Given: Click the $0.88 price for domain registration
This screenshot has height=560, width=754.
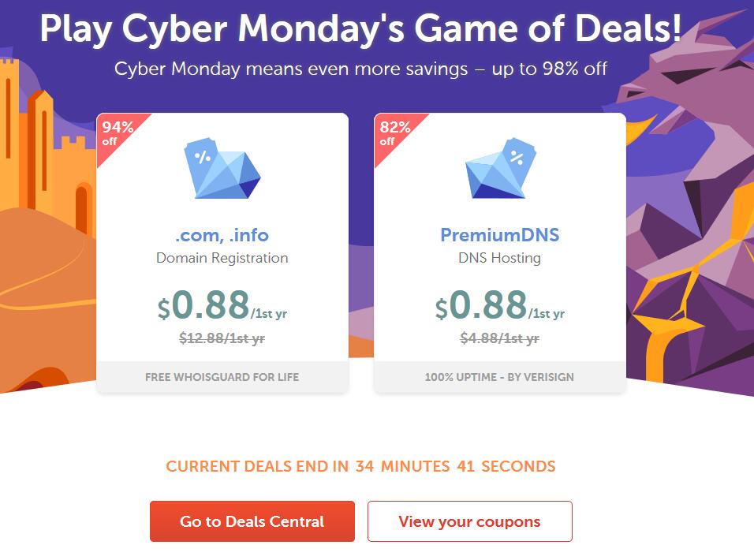Looking at the screenshot, I should click(222, 305).
